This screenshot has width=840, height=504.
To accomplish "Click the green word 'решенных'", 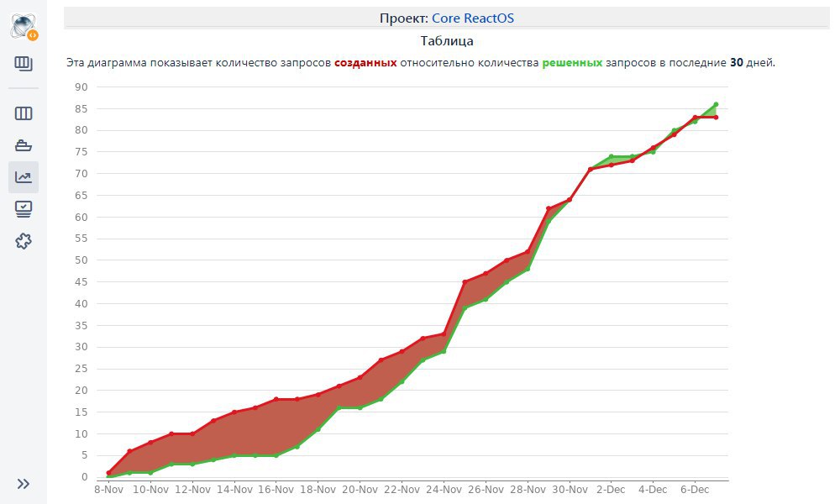I will (x=572, y=63).
